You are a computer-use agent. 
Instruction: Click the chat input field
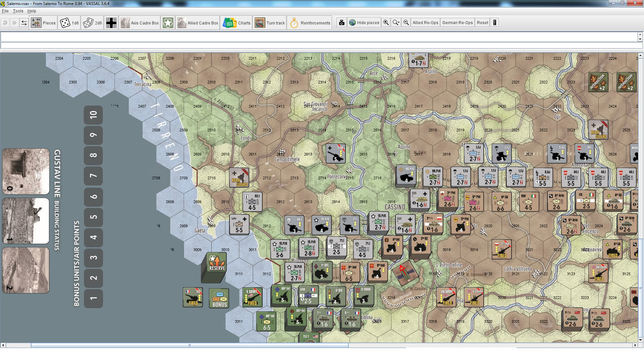coord(322,46)
